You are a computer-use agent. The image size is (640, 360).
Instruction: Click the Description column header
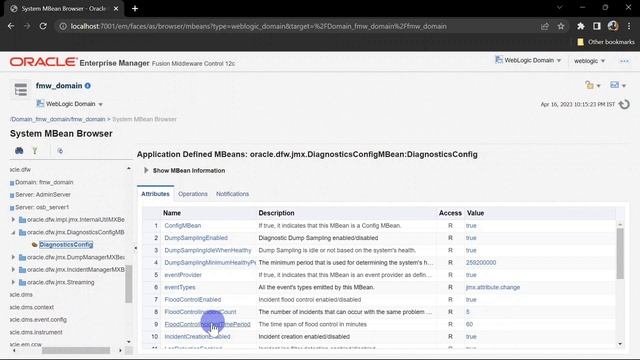pyautogui.click(x=276, y=213)
